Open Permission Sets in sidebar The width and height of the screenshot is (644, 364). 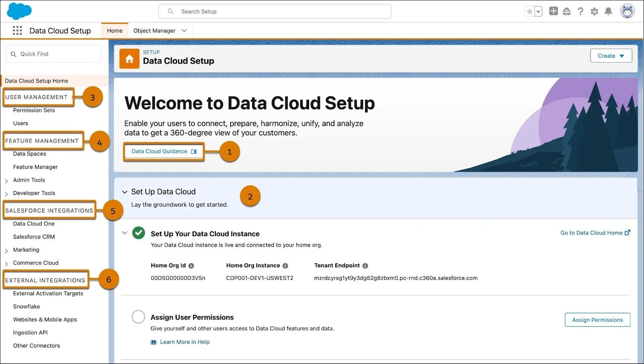point(34,110)
